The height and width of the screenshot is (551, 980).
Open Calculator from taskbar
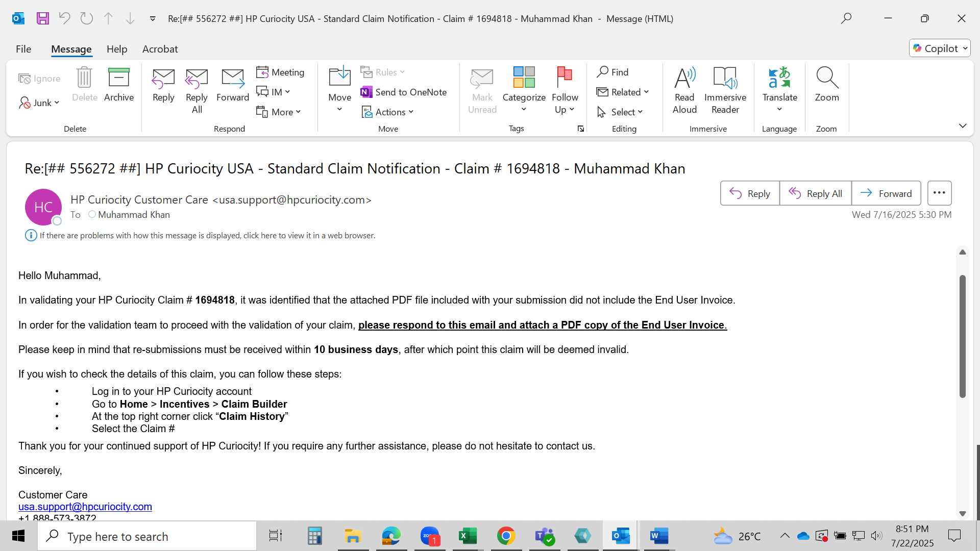[314, 536]
